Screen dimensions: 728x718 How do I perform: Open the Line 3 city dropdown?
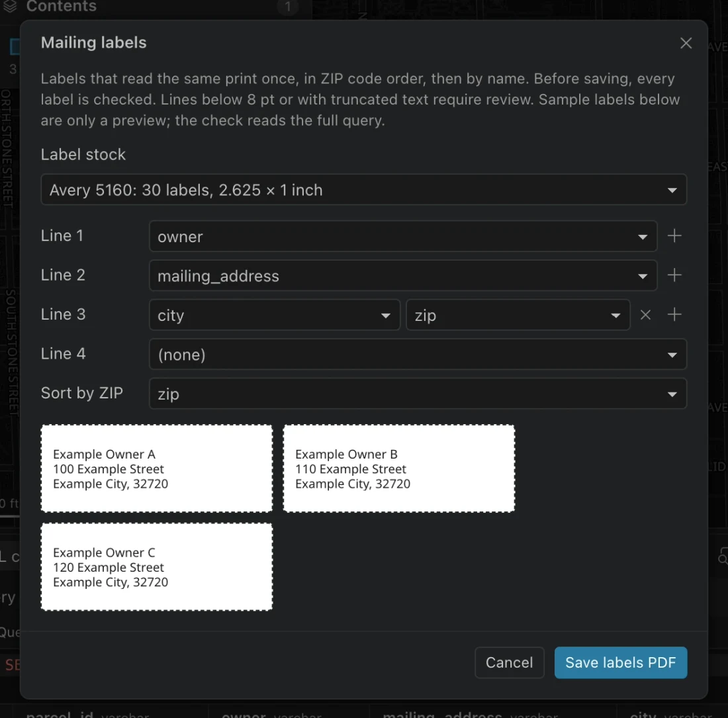tap(275, 315)
